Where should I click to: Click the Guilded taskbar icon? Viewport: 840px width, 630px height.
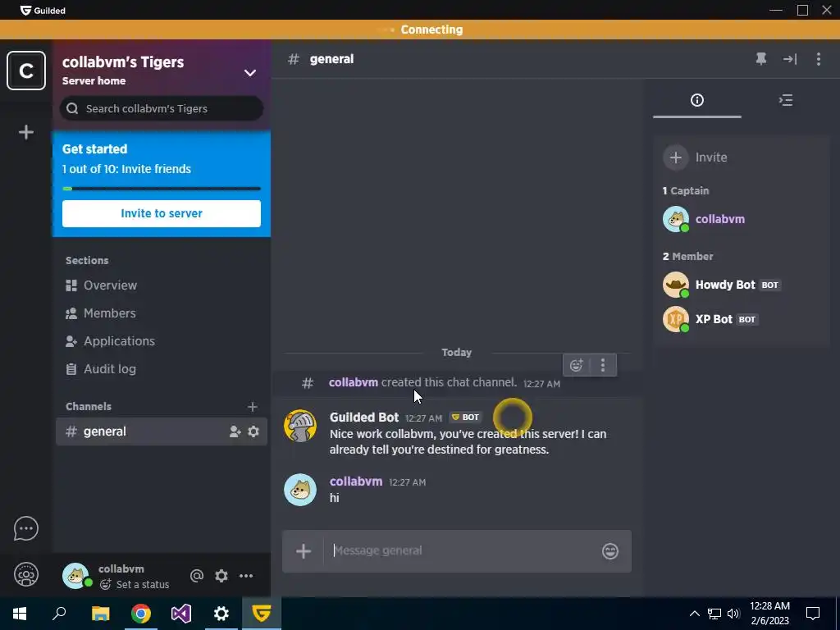(x=262, y=614)
